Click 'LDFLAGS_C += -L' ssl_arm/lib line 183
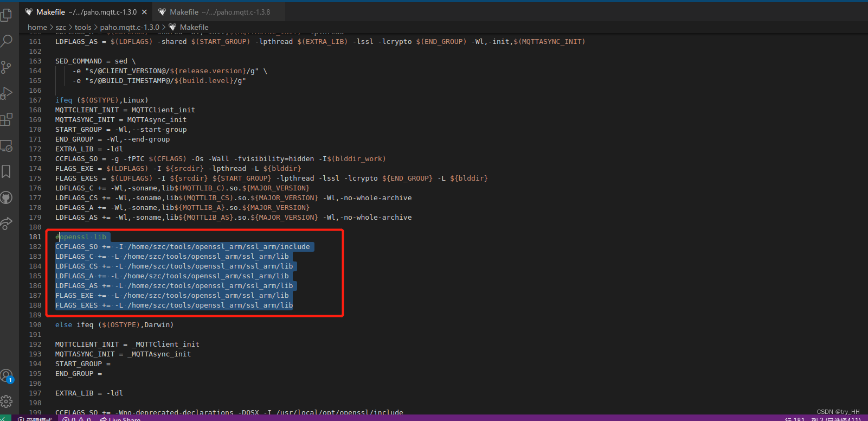868x421 pixels. [x=172, y=256]
